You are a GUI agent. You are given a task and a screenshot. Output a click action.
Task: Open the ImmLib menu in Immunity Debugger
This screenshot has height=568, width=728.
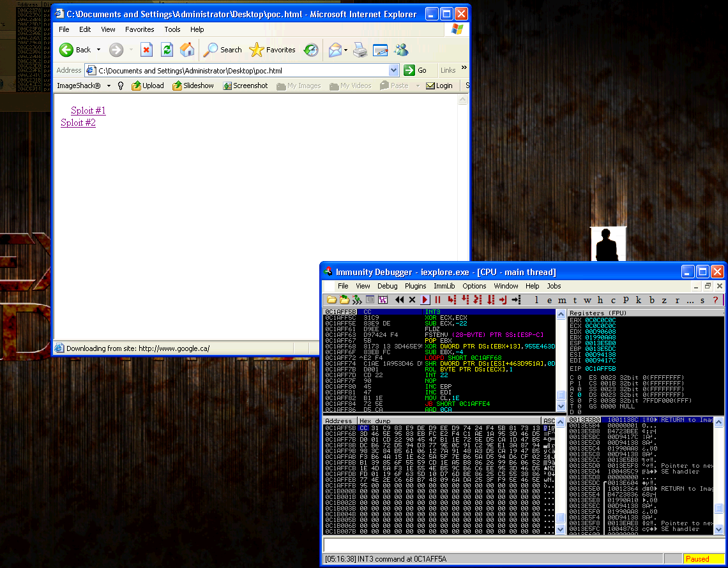444,286
